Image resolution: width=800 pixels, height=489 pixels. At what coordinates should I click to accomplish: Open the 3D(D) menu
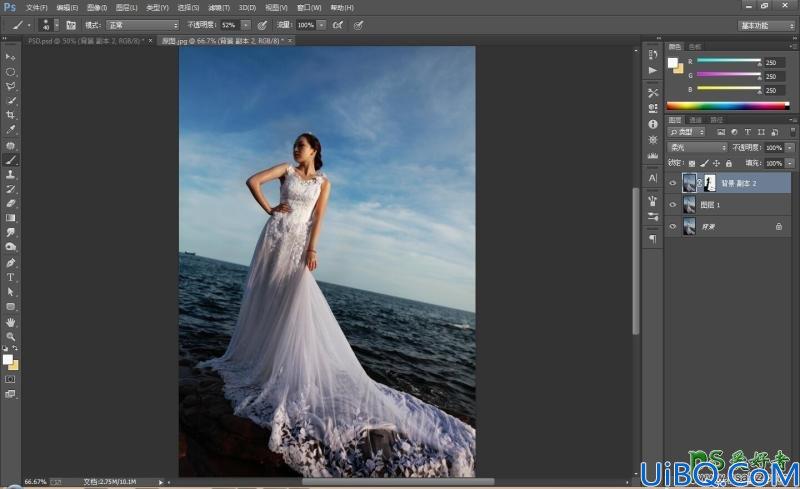coord(247,8)
